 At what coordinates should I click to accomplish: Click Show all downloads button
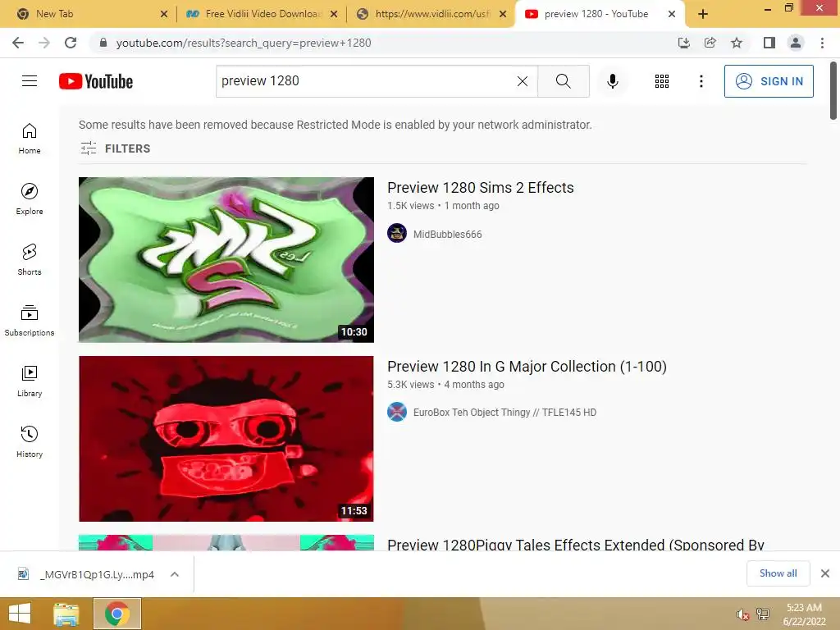tap(778, 573)
